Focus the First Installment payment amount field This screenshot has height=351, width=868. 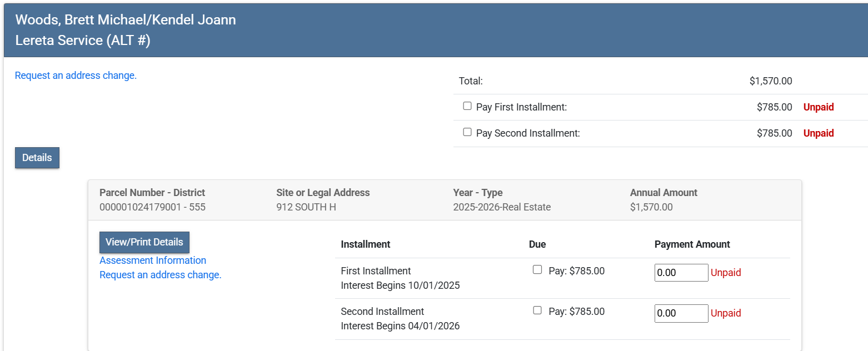[681, 273]
